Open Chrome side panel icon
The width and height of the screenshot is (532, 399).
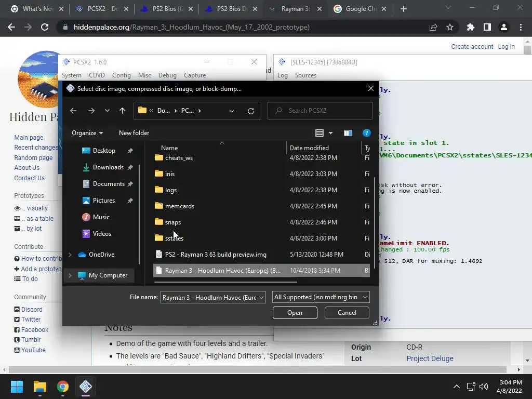(487, 27)
